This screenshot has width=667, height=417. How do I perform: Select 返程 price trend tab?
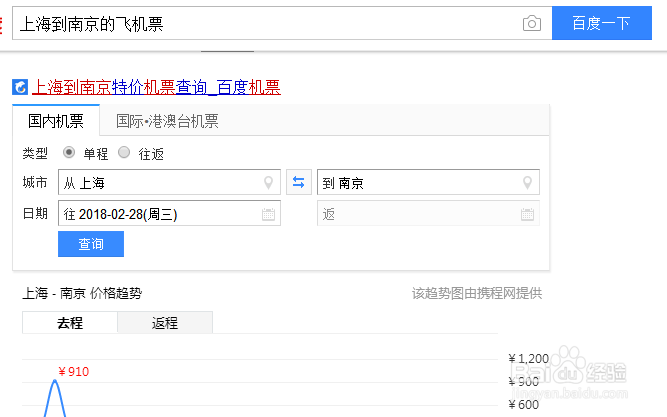(165, 323)
